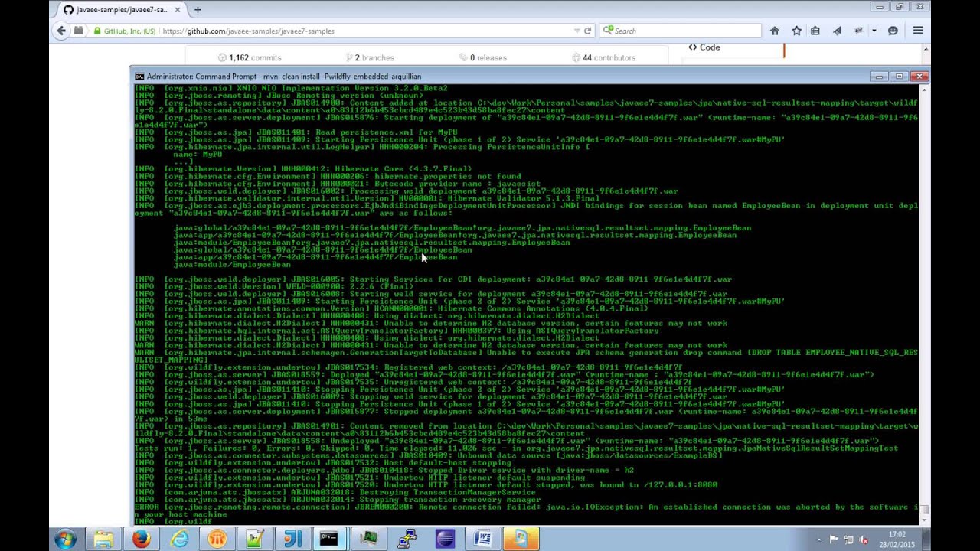
Task: Open 1,162 commits link
Action: pos(250,57)
